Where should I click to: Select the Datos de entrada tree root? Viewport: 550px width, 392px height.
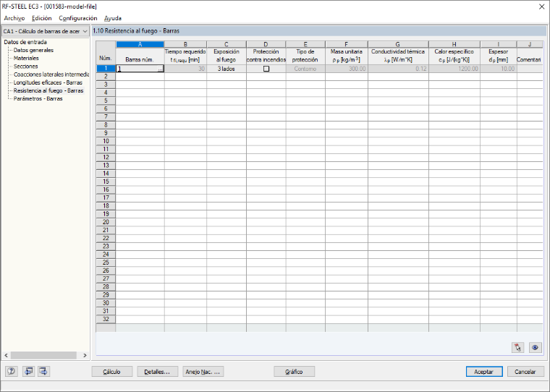point(25,42)
